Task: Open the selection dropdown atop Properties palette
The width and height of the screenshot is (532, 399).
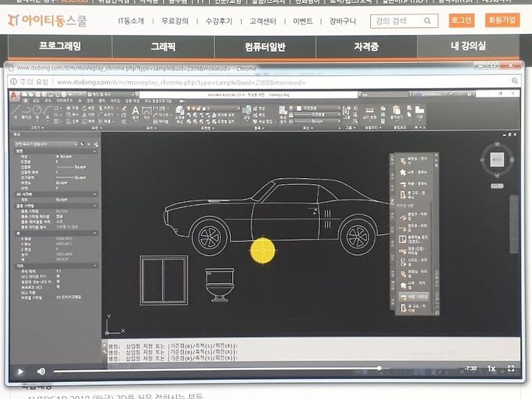Action: point(46,144)
